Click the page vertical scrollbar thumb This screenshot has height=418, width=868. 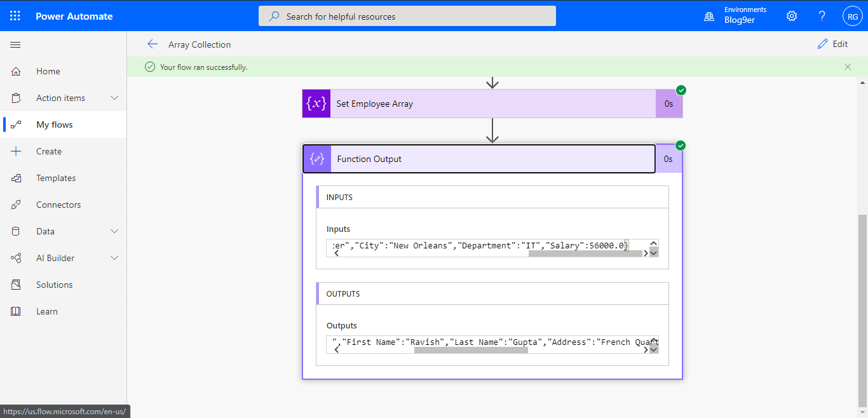(x=862, y=310)
